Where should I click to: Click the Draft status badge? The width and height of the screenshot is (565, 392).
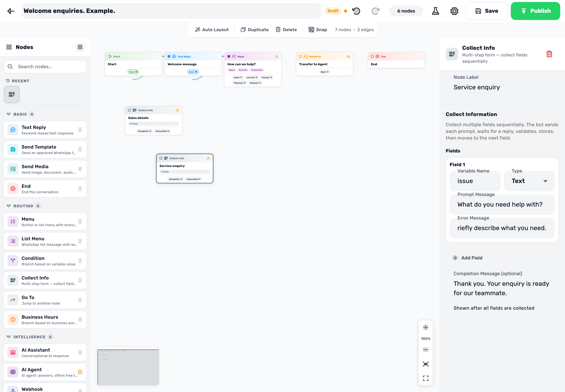coord(333,11)
